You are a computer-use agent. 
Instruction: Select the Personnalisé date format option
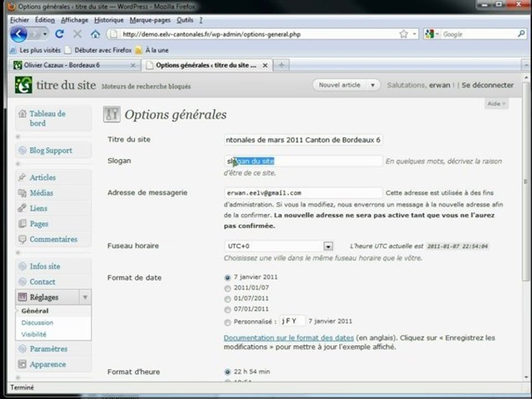point(227,323)
